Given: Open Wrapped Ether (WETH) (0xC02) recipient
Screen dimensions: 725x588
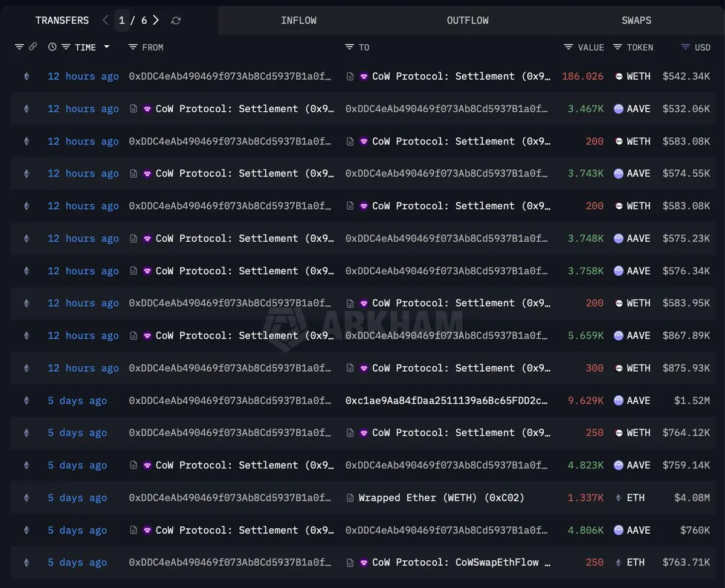Looking at the screenshot, I should [442, 498].
